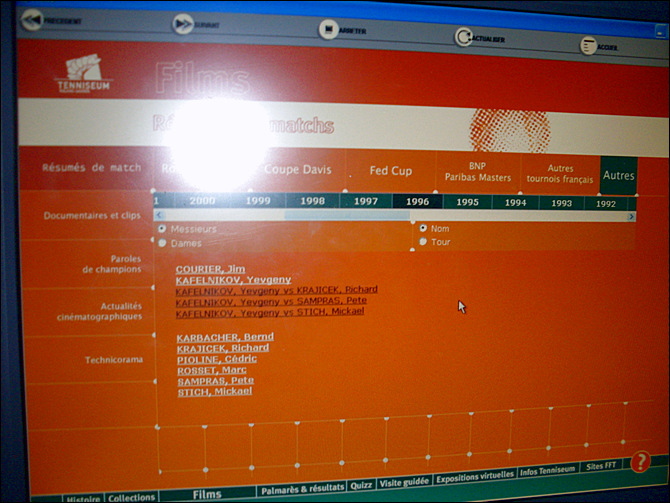670x503 pixels.
Task: Go to Collections in bottom navigation
Action: 131,497
